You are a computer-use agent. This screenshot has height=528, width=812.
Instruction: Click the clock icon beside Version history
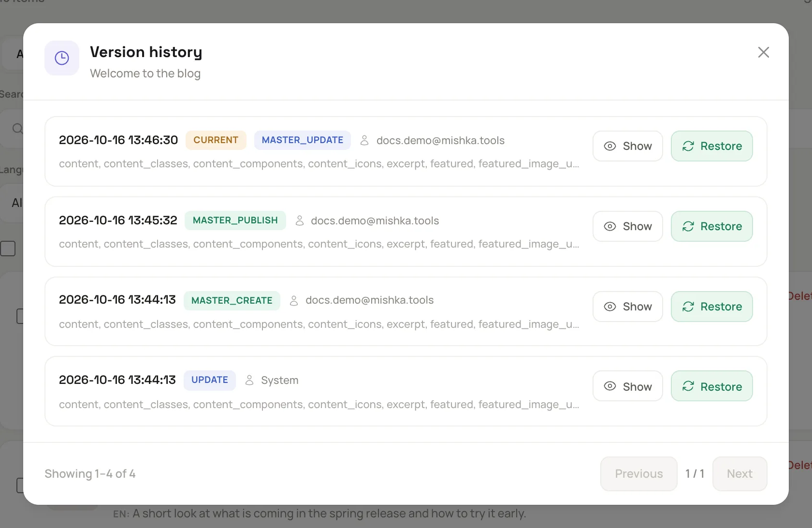pos(62,58)
